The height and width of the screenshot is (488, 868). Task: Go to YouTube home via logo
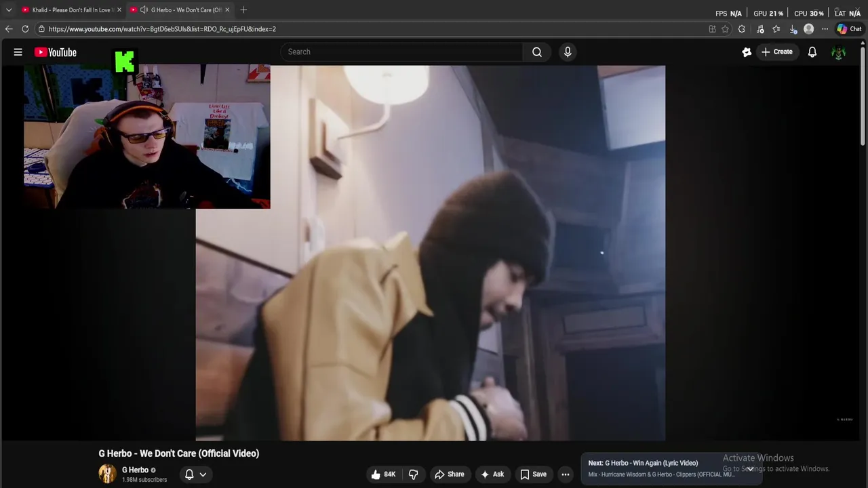pyautogui.click(x=56, y=52)
